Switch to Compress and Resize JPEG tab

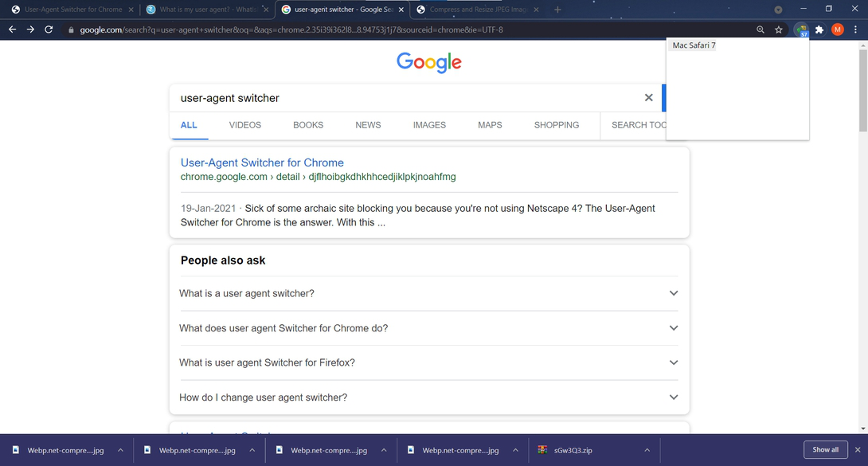[478, 10]
